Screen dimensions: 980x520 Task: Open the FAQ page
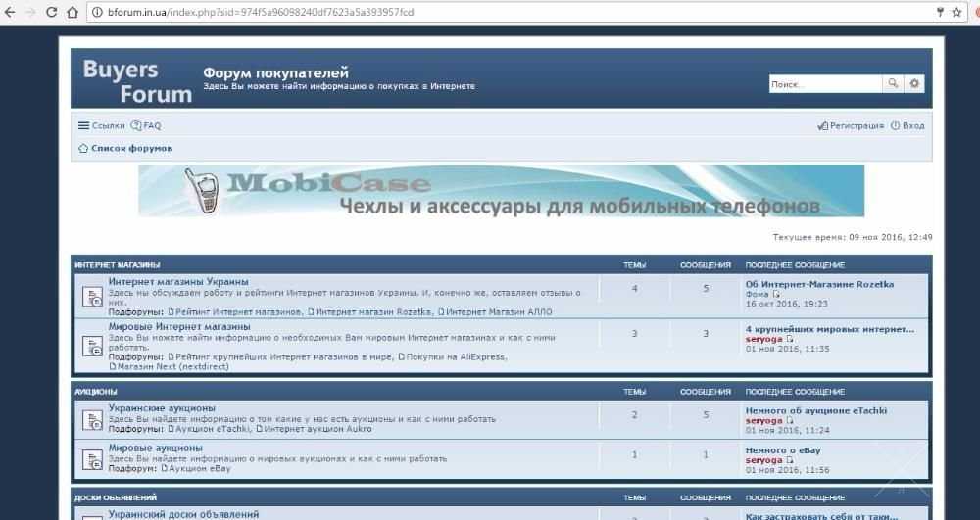coord(146,125)
